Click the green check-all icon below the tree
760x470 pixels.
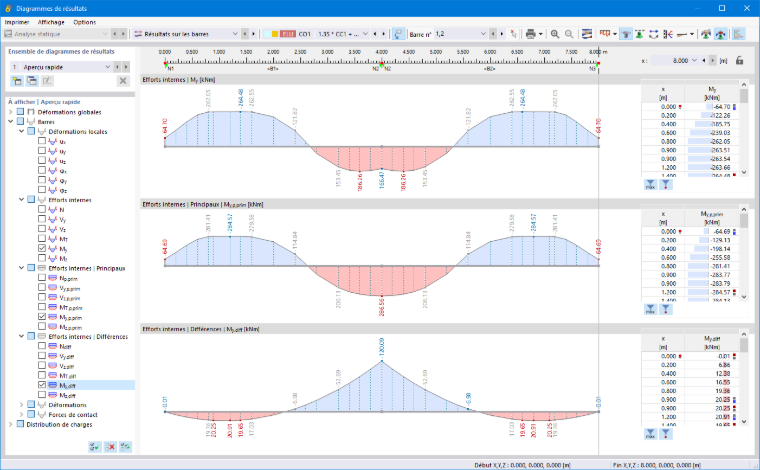point(95,447)
